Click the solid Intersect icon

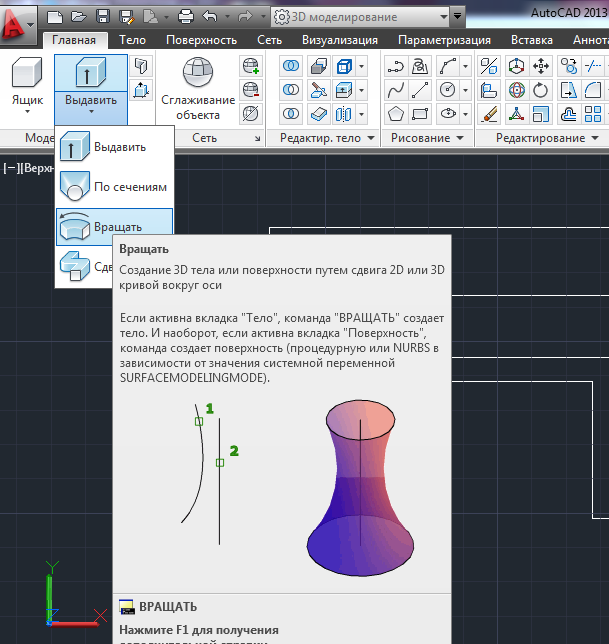point(291,114)
